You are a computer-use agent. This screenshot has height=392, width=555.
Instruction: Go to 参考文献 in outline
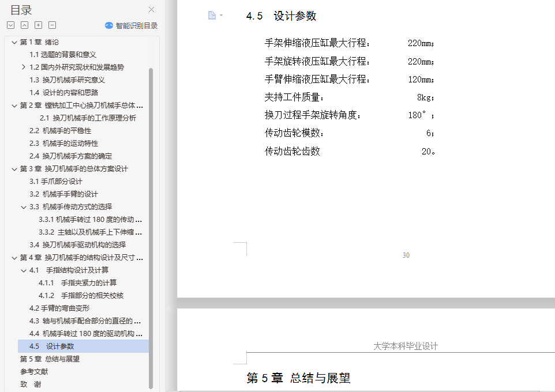[34, 372]
